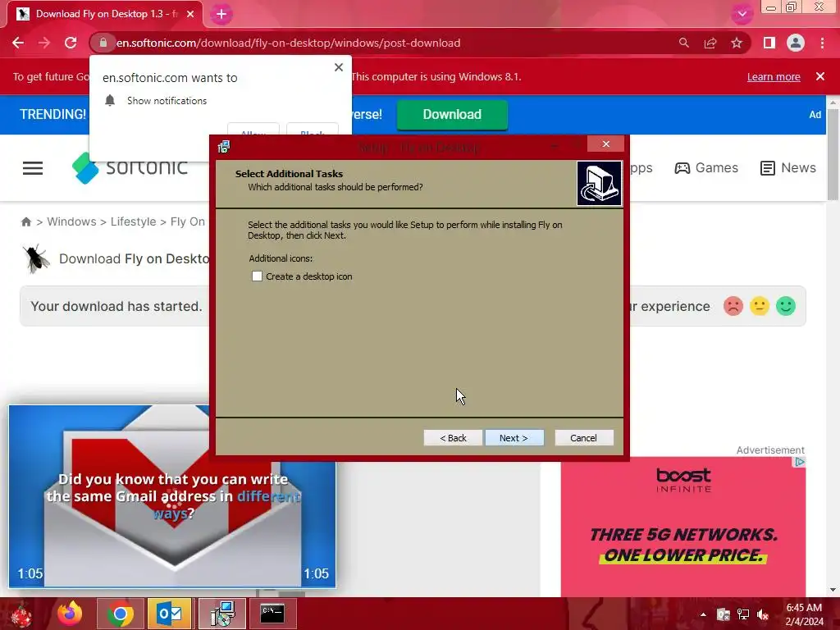The height and width of the screenshot is (630, 840).
Task: Cancel the Fly on Desktop setup
Action: 583,438
